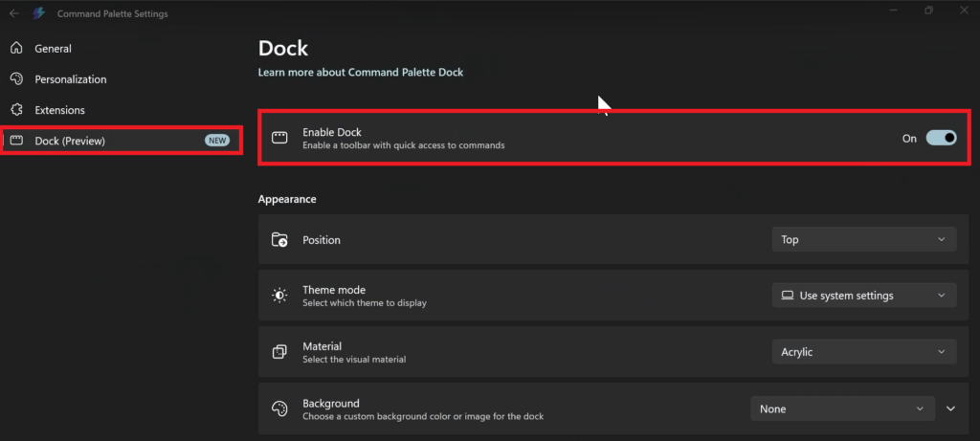The image size is (980, 441).
Task: Open Learn more about Command Palette Dock
Action: click(361, 72)
